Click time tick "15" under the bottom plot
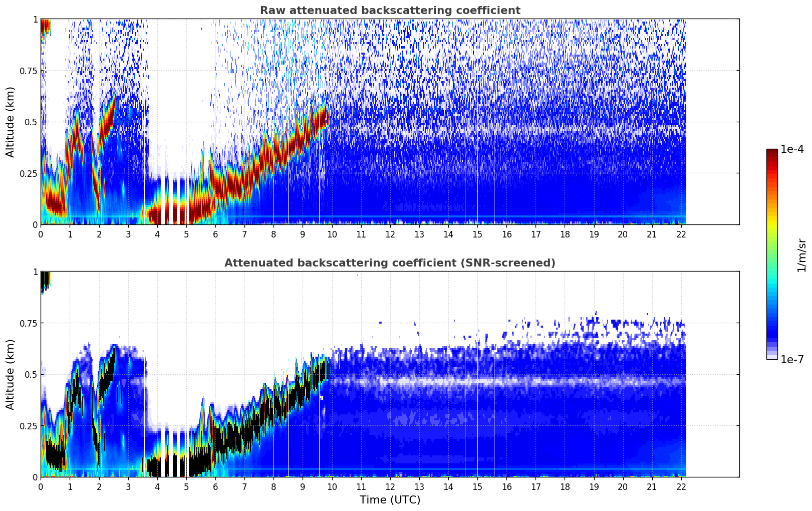The image size is (812, 511). tap(477, 486)
